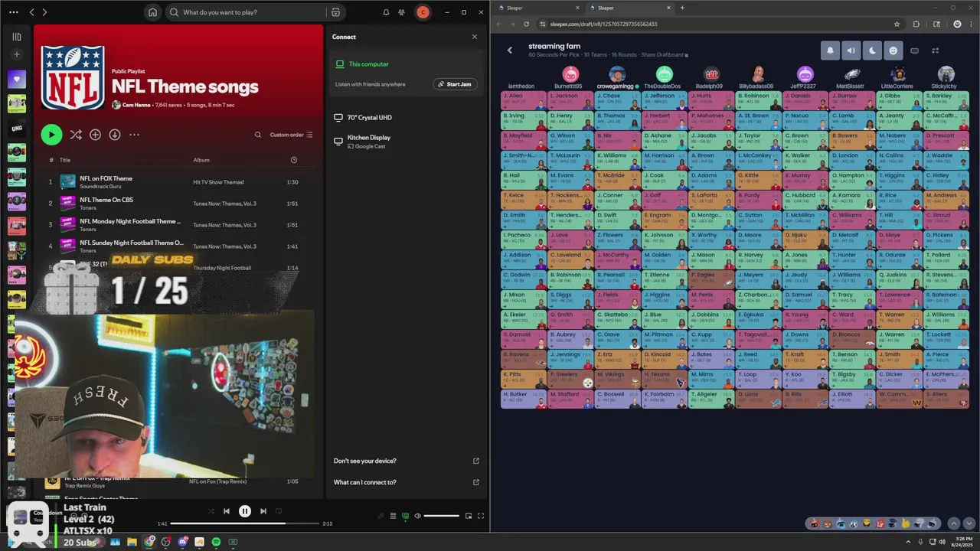Open Spotify Friend Activity icon
Viewport: 980px width, 551px height.
401,12
